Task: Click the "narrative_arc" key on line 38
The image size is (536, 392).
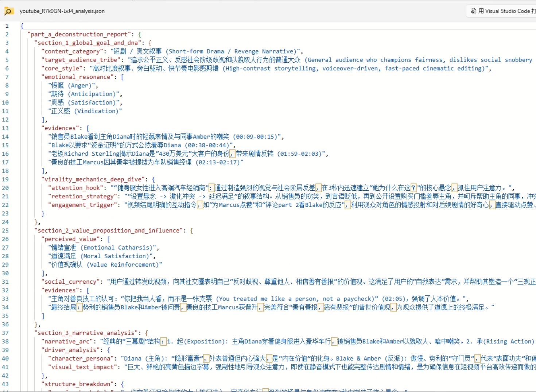Action: pos(67,342)
